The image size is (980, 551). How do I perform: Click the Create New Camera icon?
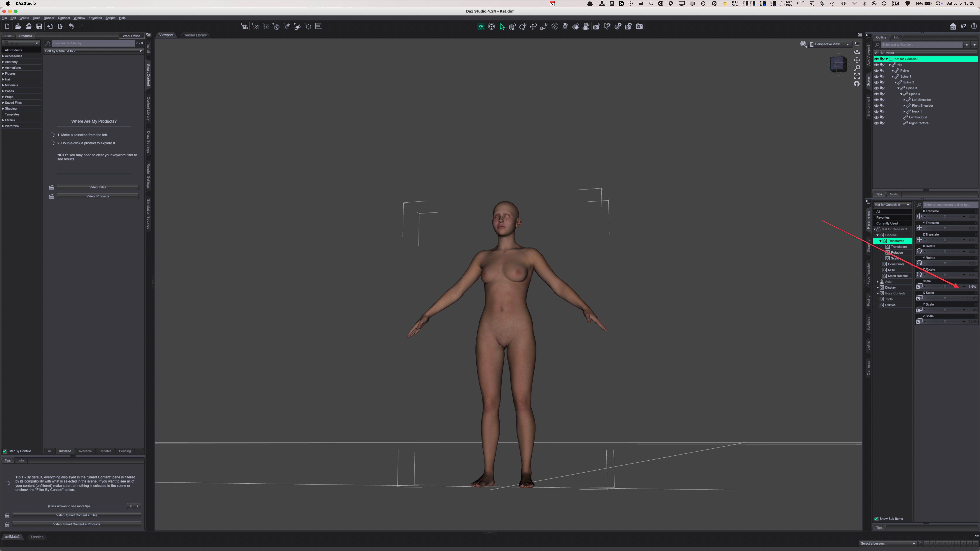point(244,26)
